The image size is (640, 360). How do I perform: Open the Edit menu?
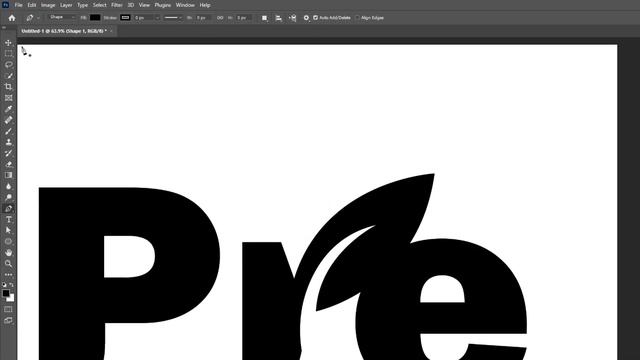click(32, 5)
